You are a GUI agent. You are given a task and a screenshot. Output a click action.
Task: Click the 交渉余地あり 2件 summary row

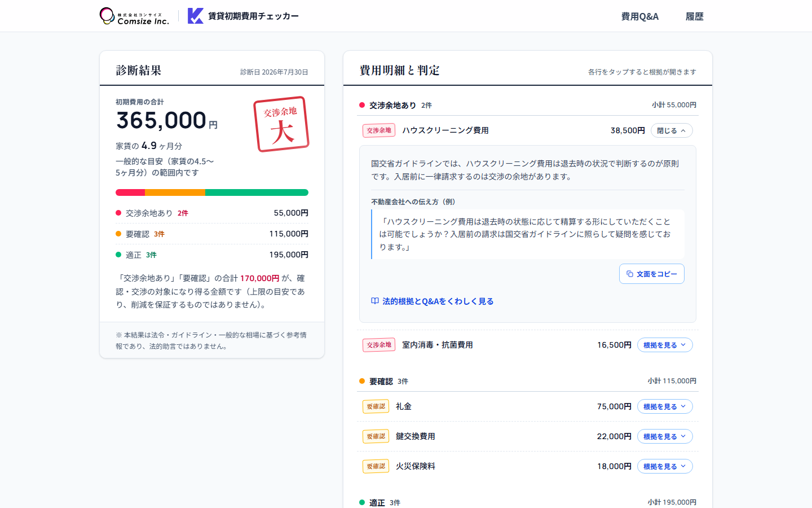[212, 213]
